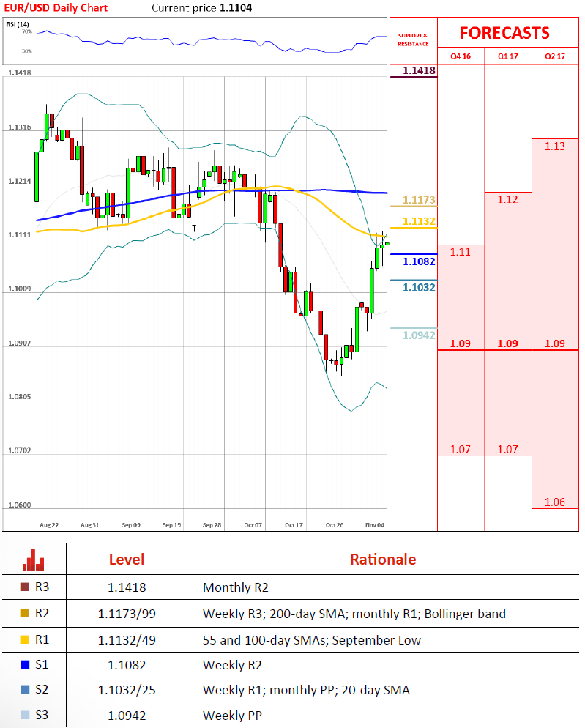Click the 1.1082 support level label
This screenshot has height=728, width=585.
pos(420,262)
